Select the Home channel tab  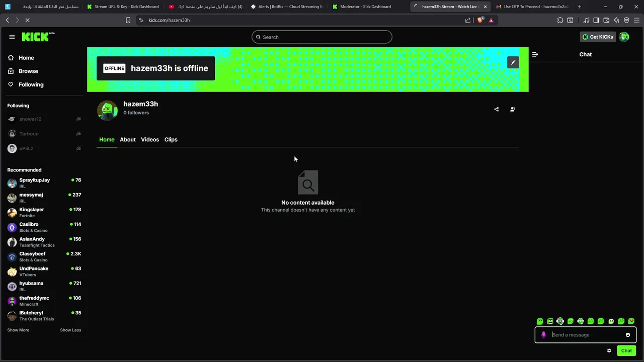point(107,140)
